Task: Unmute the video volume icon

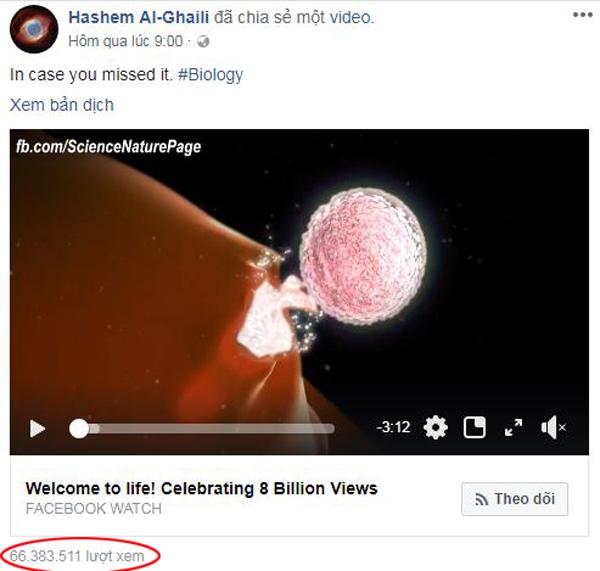Action: coord(553,427)
